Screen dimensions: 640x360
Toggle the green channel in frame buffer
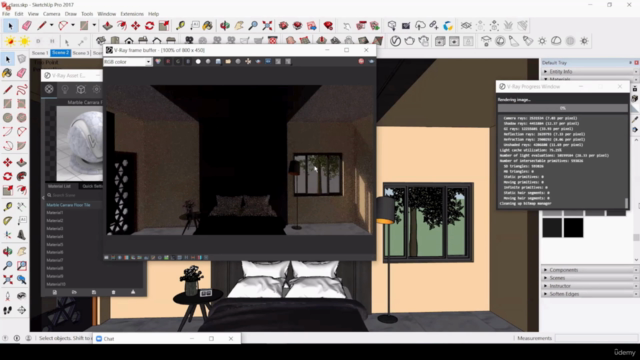[x=178, y=62]
